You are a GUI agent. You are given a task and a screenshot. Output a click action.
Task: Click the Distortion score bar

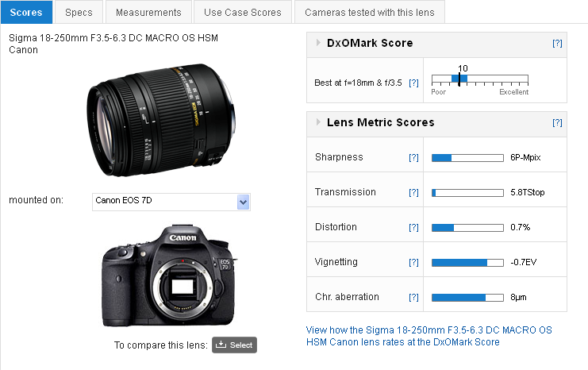pos(467,228)
